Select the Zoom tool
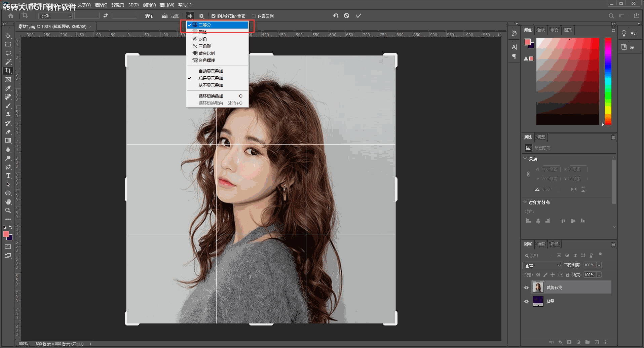 8,210
